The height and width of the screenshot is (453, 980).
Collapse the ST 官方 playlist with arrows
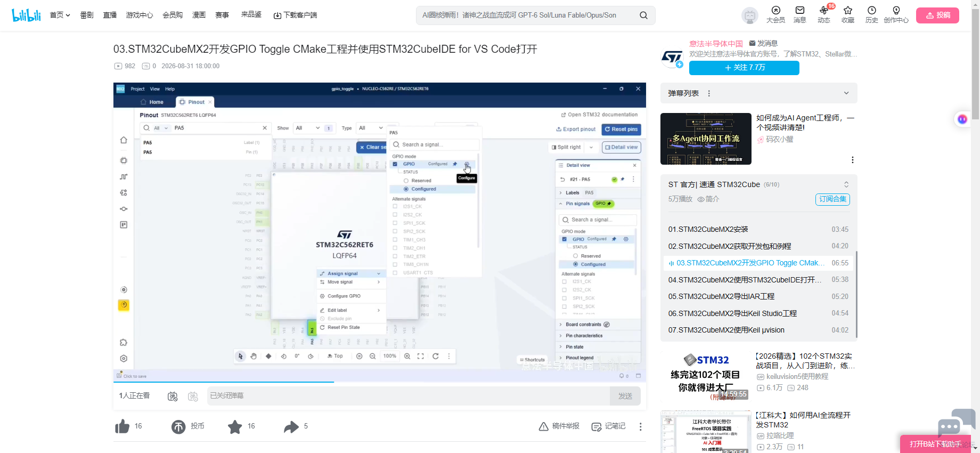(846, 184)
